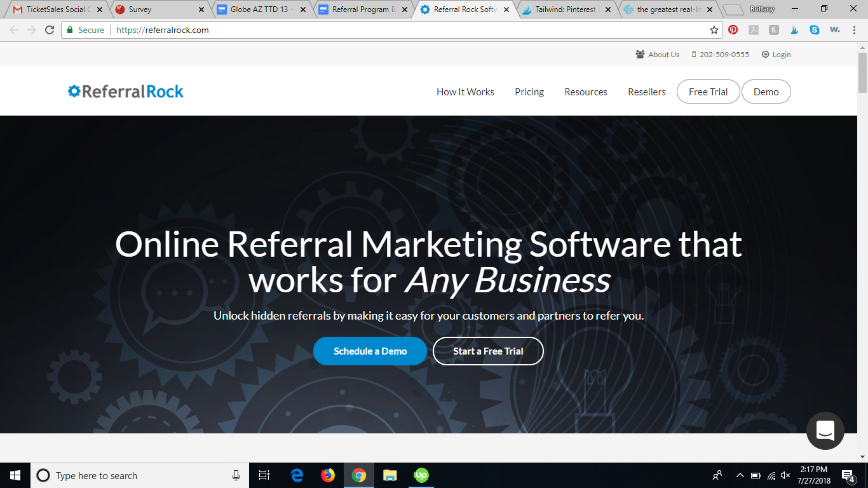
Task: Reload the current page
Action: click(x=50, y=30)
